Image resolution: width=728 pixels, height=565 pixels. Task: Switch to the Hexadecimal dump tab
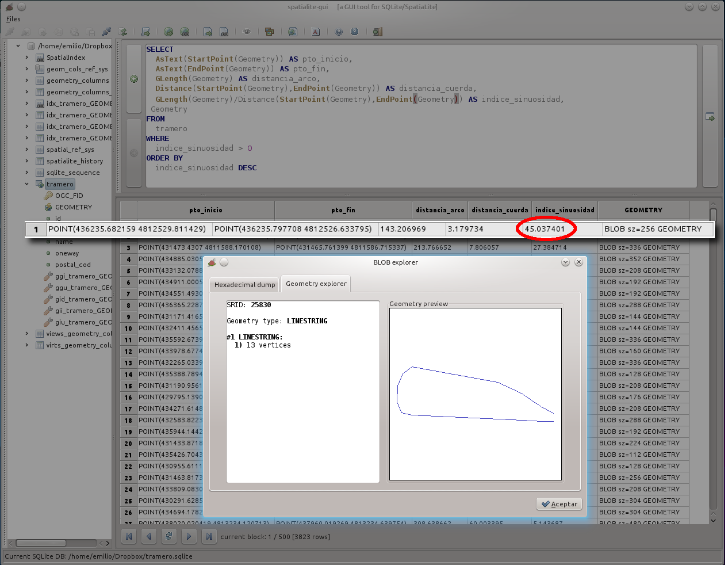(245, 285)
